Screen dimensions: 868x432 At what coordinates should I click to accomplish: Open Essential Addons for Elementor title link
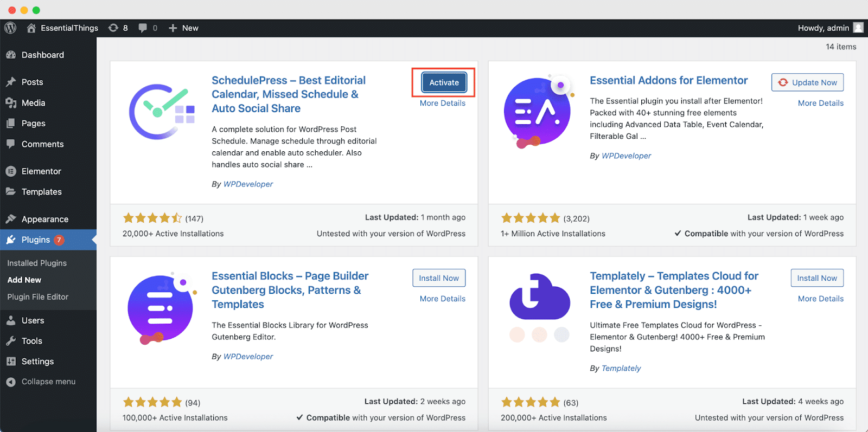(669, 80)
